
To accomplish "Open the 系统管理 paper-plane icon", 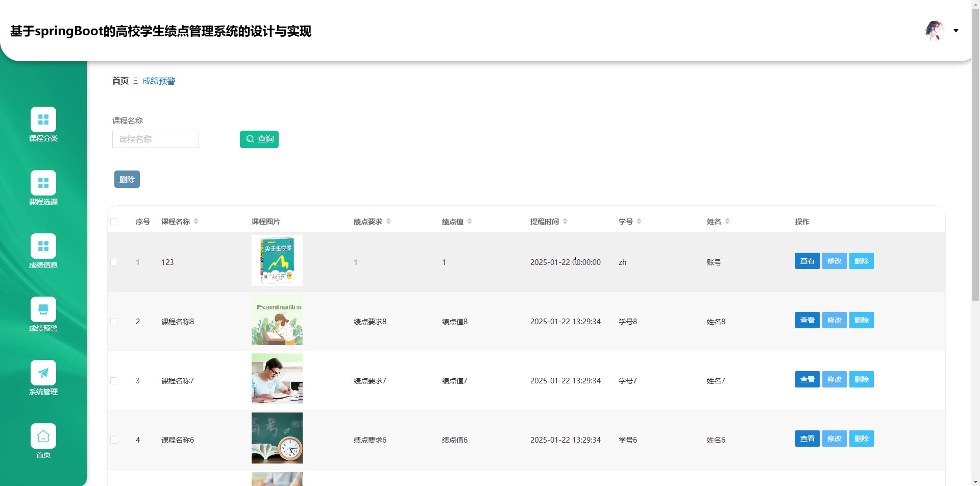I will 43,373.
